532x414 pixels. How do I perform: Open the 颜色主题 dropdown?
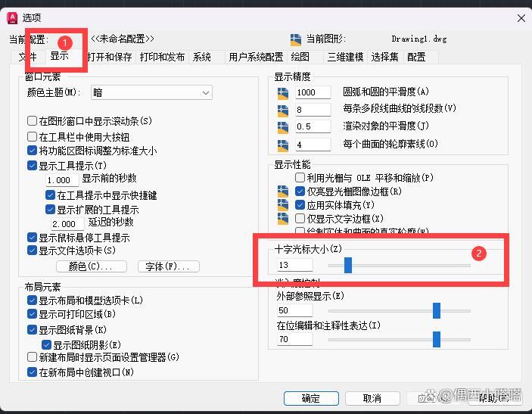tap(151, 92)
